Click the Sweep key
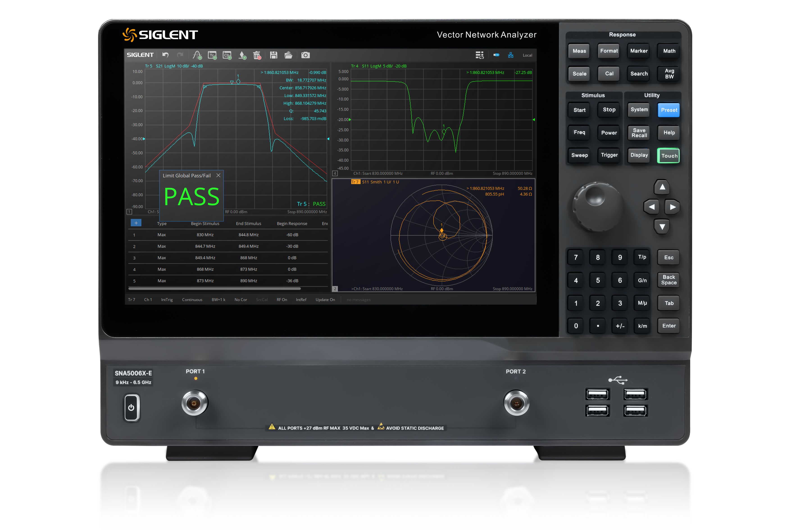The height and width of the screenshot is (532, 798). tap(579, 155)
